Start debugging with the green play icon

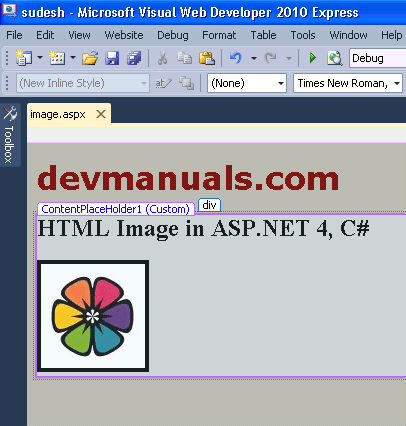coord(312,58)
